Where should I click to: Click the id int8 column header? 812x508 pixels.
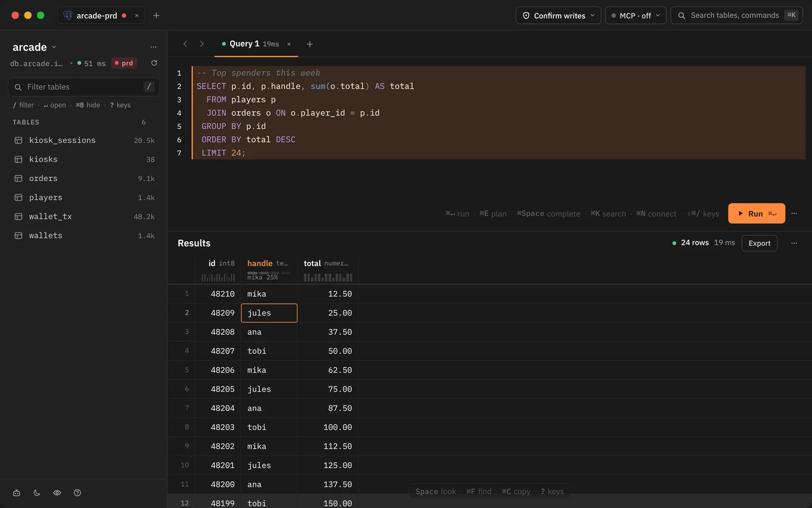pyautogui.click(x=218, y=263)
